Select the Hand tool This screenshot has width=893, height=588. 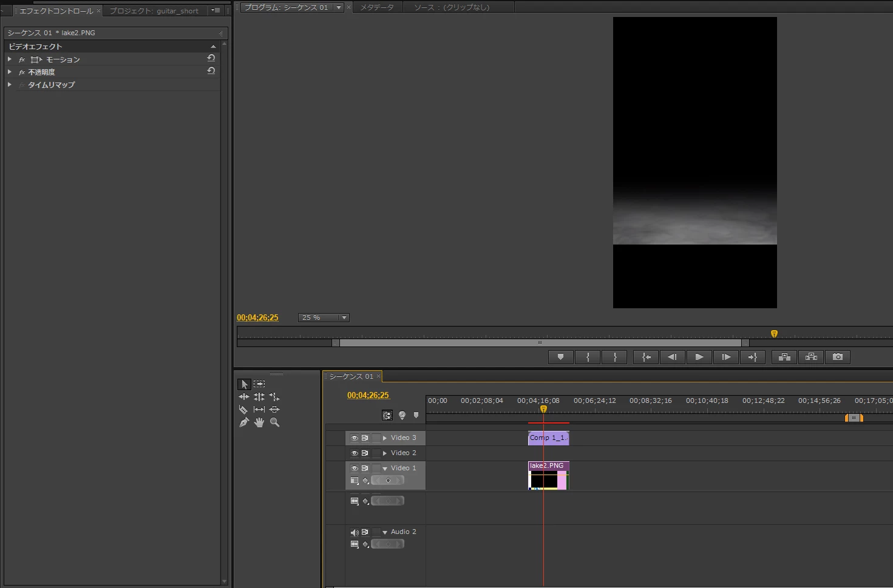pyautogui.click(x=259, y=422)
